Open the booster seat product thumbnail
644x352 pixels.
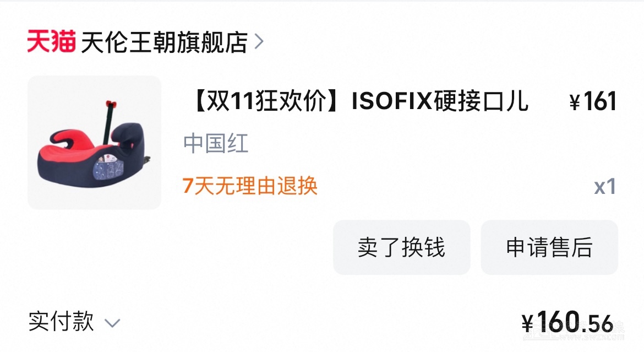(x=94, y=142)
